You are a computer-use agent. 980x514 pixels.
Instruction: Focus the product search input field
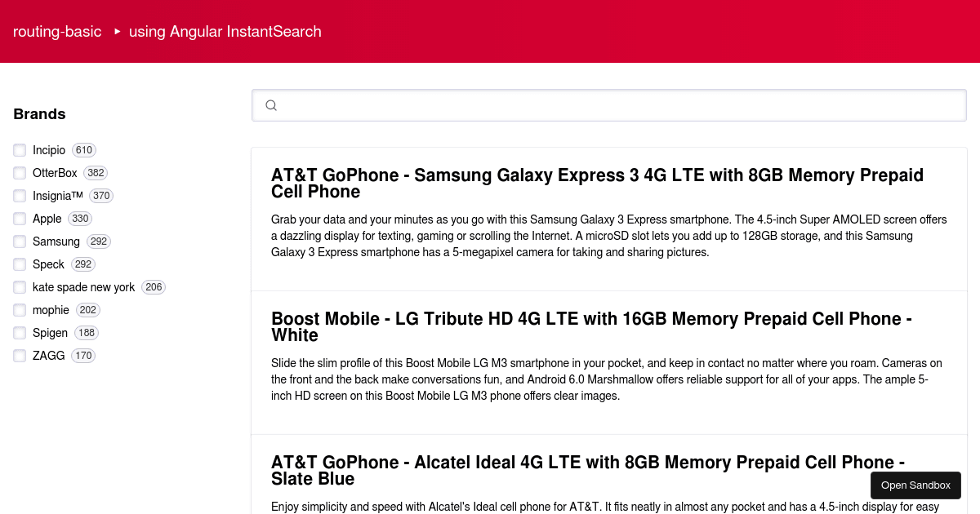(609, 105)
